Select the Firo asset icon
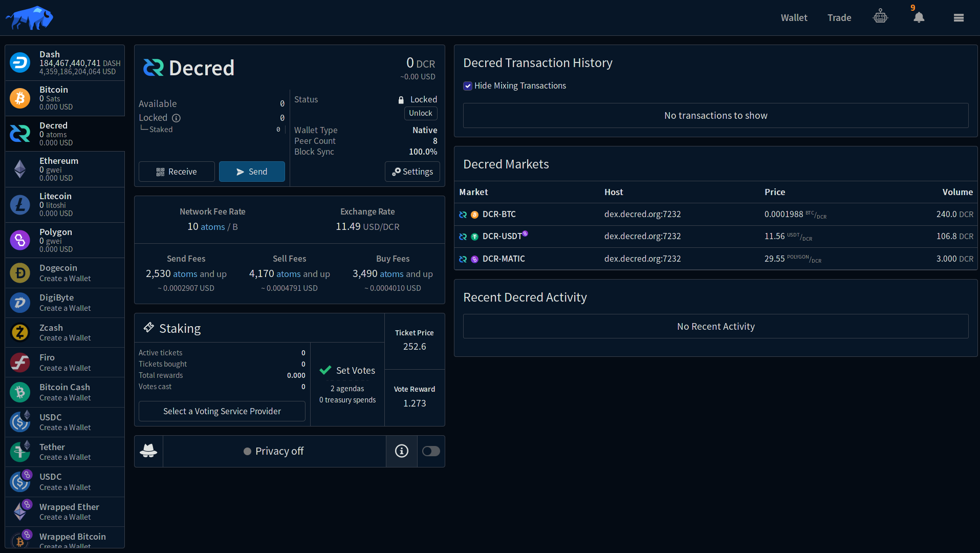This screenshot has height=553, width=980. click(20, 363)
